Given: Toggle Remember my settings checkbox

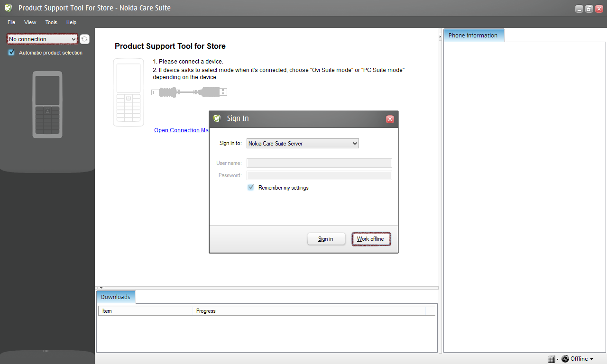Looking at the screenshot, I should [x=251, y=188].
